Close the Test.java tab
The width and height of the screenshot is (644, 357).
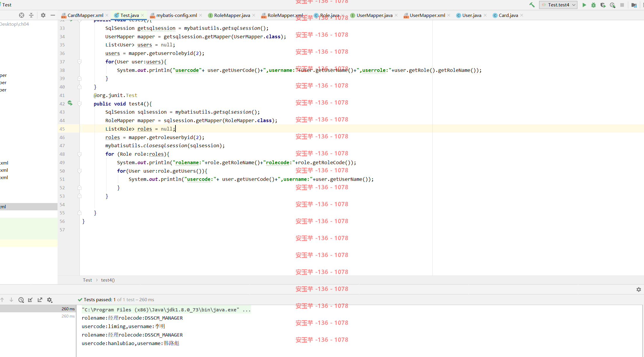coord(142,15)
